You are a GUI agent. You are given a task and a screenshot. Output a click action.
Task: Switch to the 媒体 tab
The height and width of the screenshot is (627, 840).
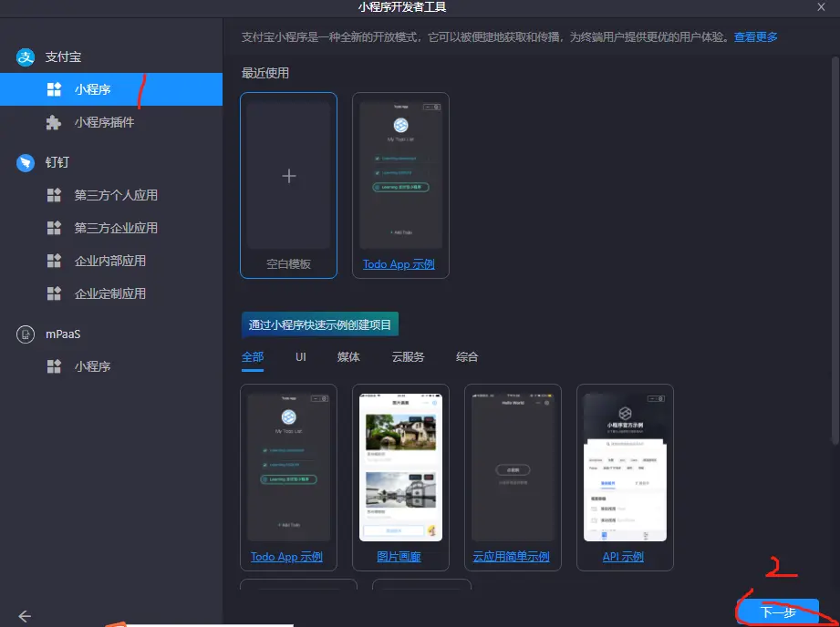348,357
